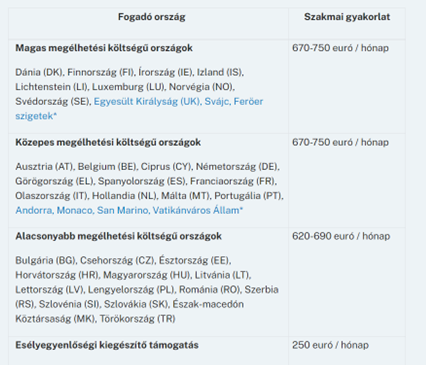Click the Szakmai gyakorlat column header
The height and width of the screenshot is (365, 426).
coord(347,17)
